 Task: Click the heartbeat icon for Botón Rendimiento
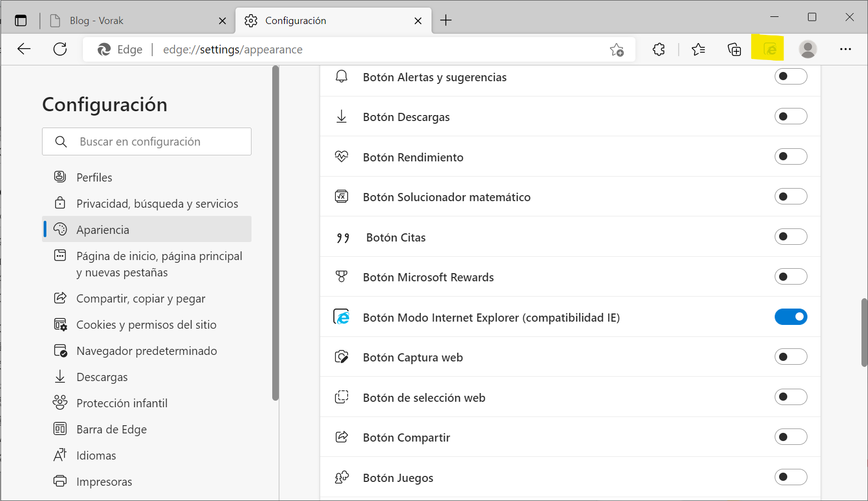(342, 156)
